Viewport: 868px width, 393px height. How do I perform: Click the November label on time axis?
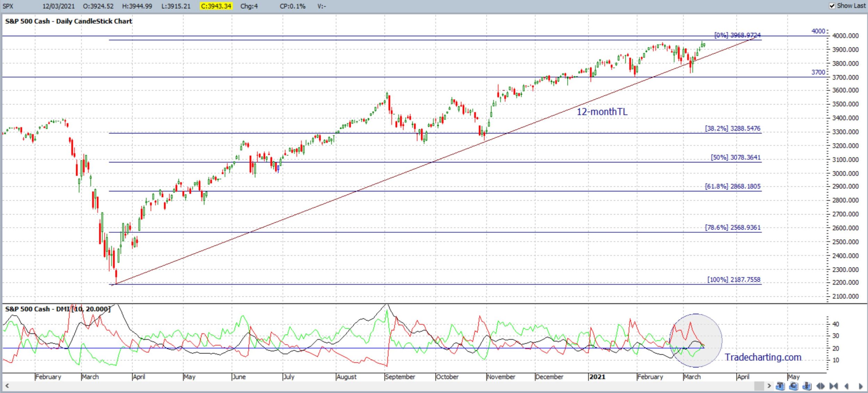pos(501,377)
